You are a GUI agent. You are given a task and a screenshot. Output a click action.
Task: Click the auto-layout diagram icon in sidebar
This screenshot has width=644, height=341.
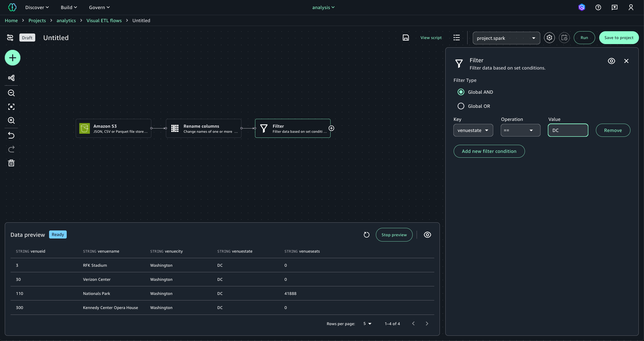coord(11,78)
